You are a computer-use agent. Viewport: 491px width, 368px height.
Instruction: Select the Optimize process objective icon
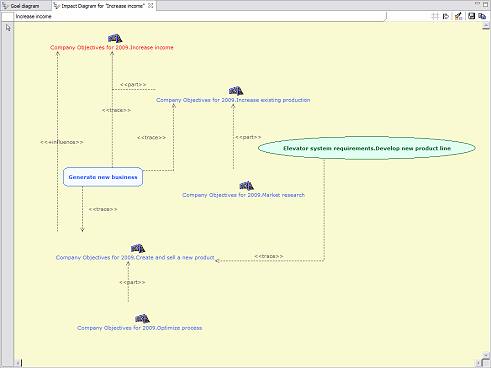point(142,319)
